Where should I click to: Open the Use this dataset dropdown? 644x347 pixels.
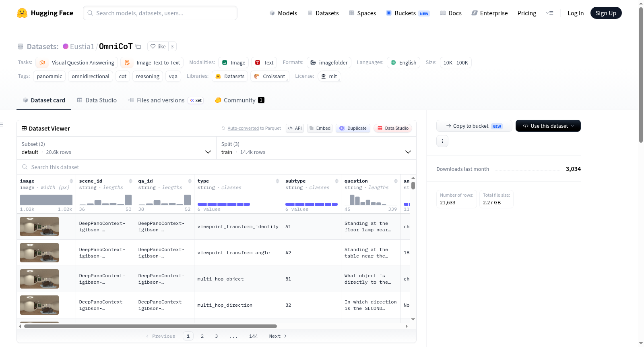[x=548, y=126]
